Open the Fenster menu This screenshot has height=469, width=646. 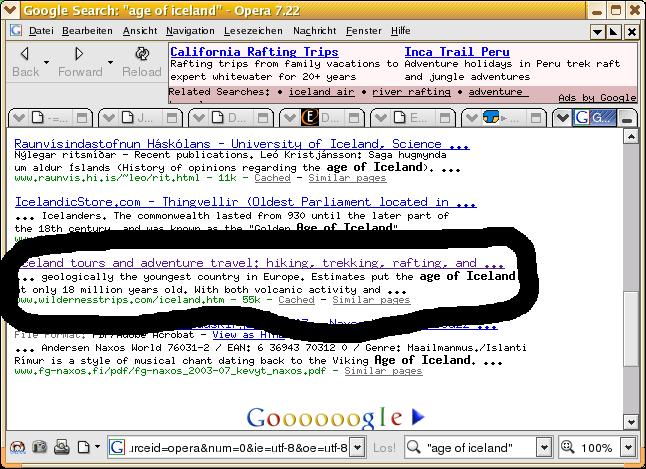364,31
